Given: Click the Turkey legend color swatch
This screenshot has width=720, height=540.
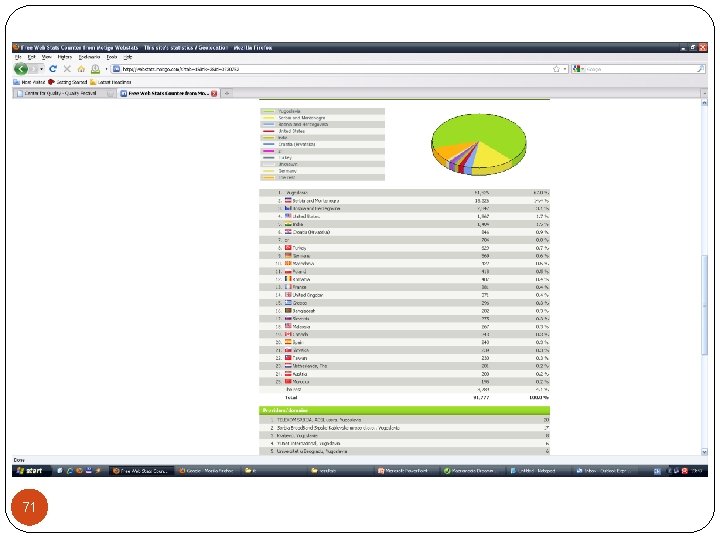Looking at the screenshot, I should (269, 158).
